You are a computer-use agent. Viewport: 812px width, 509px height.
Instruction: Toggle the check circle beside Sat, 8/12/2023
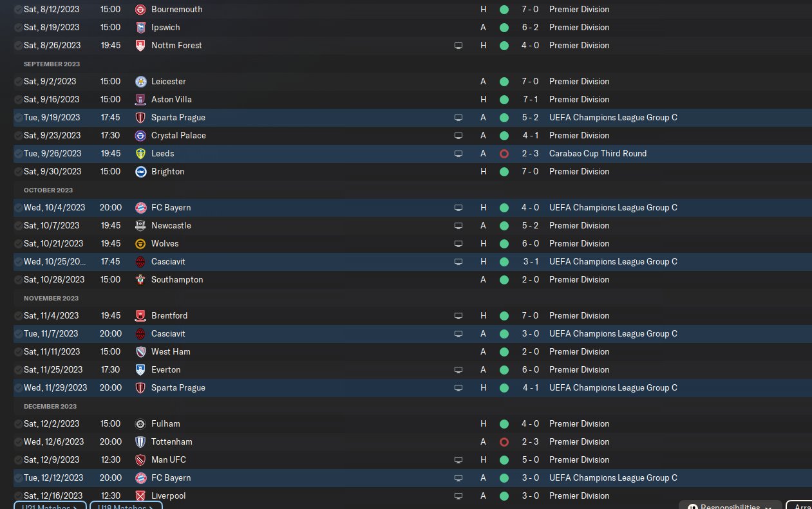tap(18, 10)
